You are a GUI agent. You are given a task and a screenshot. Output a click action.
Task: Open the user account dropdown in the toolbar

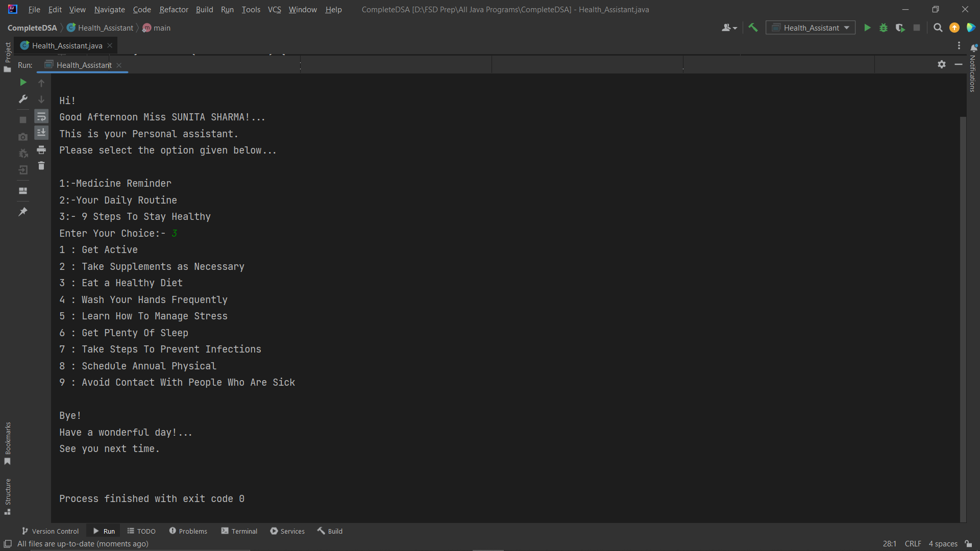729,28
